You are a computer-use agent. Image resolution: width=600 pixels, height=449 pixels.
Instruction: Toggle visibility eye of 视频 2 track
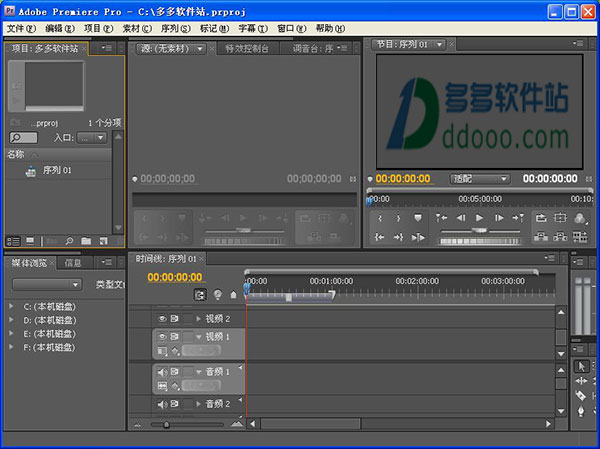tap(162, 318)
